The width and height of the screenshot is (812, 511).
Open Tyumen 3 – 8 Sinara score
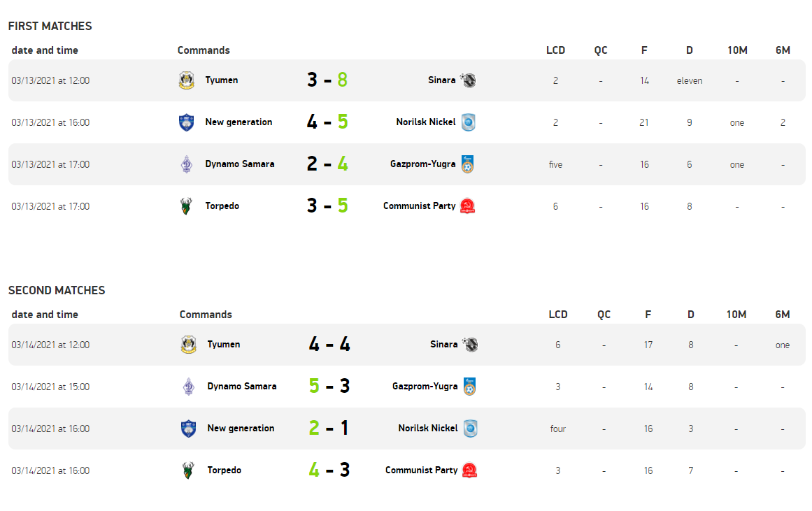tap(327, 80)
